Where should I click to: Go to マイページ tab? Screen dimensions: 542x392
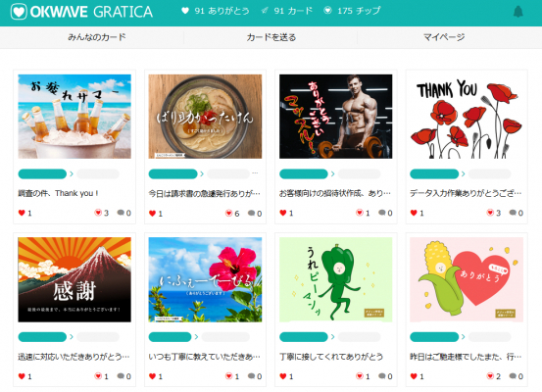[x=444, y=37]
